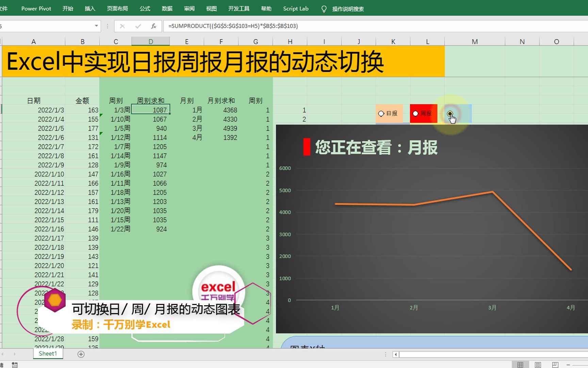Select column H header

(290, 42)
